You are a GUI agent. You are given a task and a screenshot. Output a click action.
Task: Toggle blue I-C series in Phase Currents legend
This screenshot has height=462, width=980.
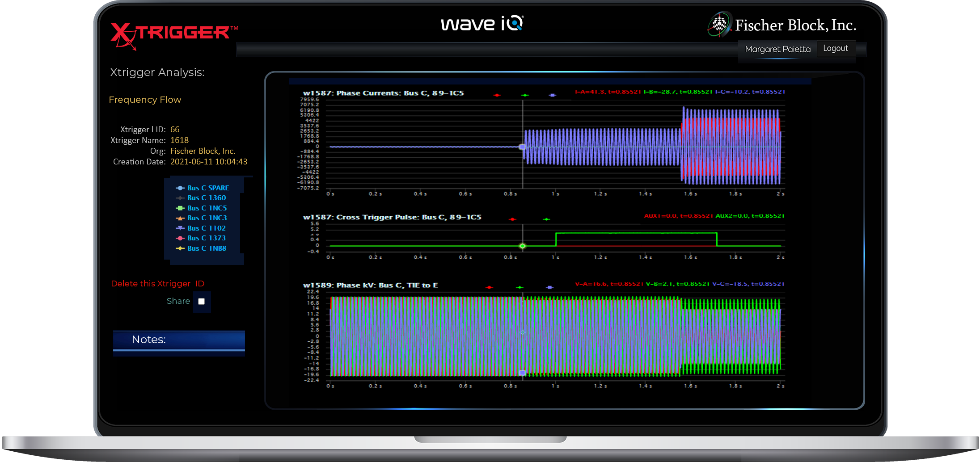553,95
